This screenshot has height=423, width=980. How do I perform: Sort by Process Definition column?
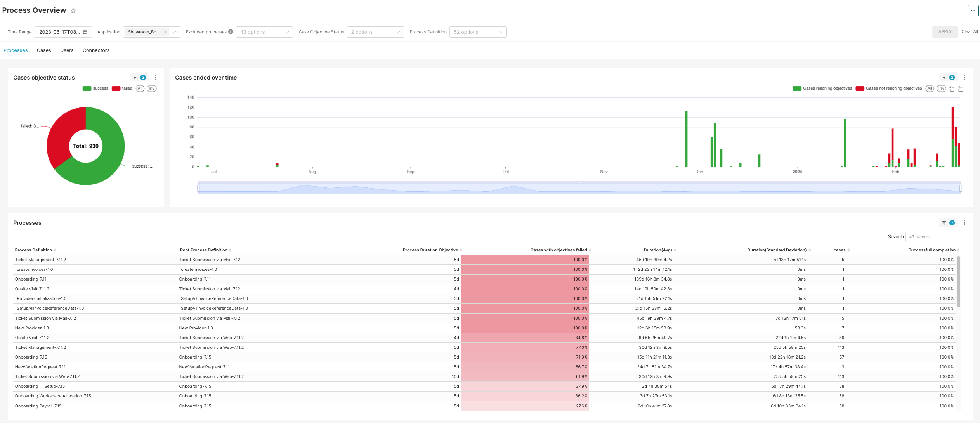point(35,250)
